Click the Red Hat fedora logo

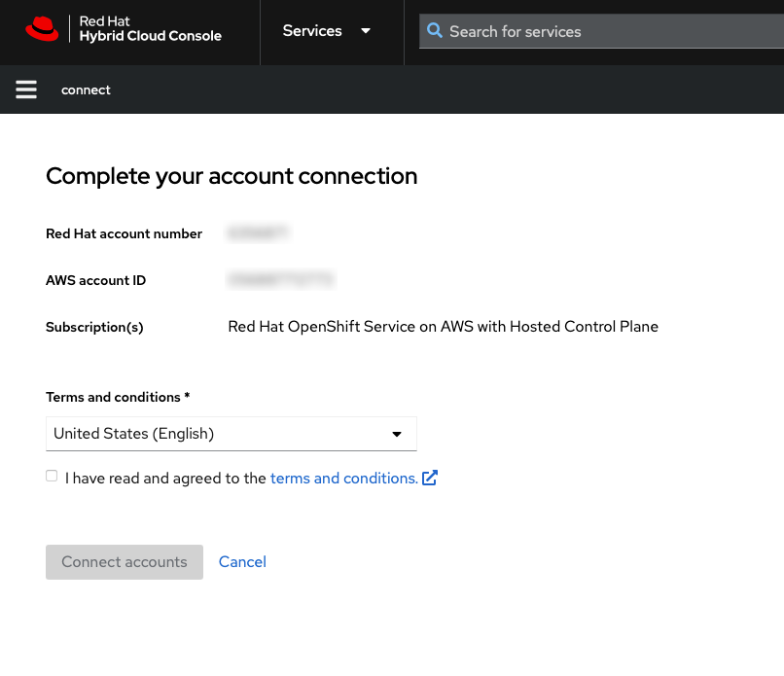point(42,30)
